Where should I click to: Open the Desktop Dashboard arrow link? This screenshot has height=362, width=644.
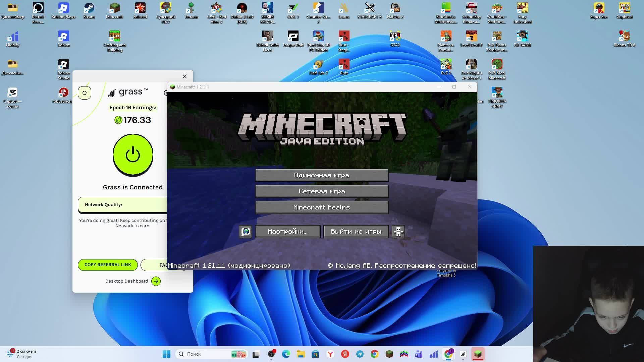(156, 281)
